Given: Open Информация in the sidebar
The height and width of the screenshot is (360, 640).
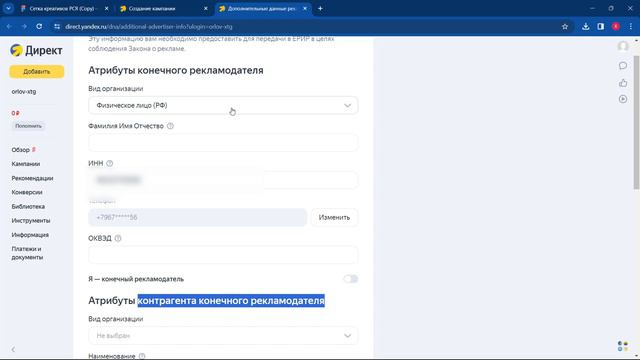Looking at the screenshot, I should tap(30, 235).
